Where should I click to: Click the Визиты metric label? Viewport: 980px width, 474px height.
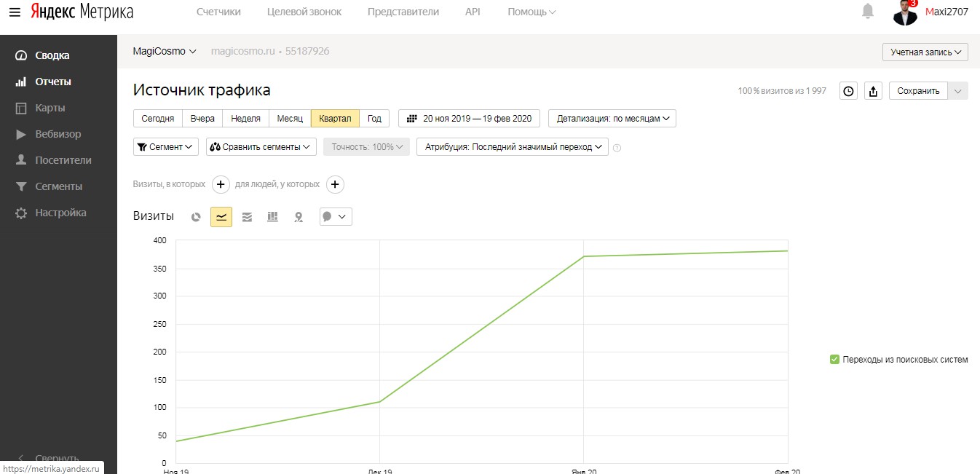(154, 216)
